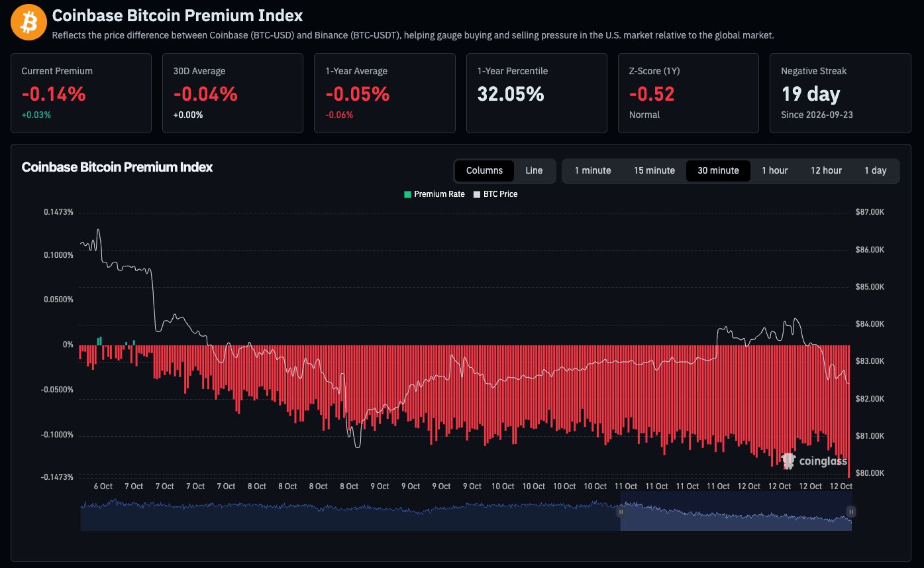Click the "Negative Streak" card label

pos(813,71)
